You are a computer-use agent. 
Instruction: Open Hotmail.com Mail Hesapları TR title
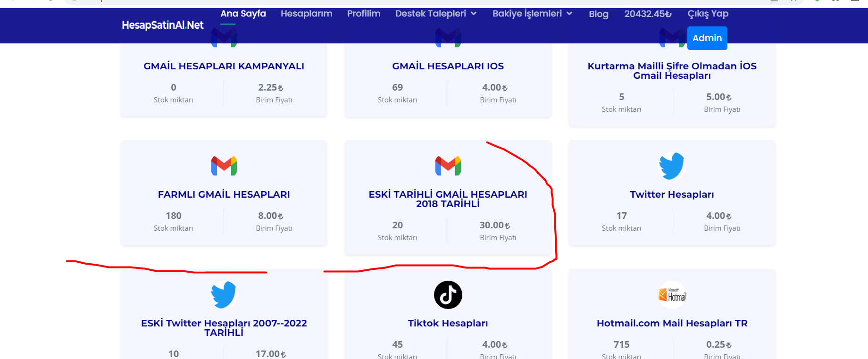(672, 323)
